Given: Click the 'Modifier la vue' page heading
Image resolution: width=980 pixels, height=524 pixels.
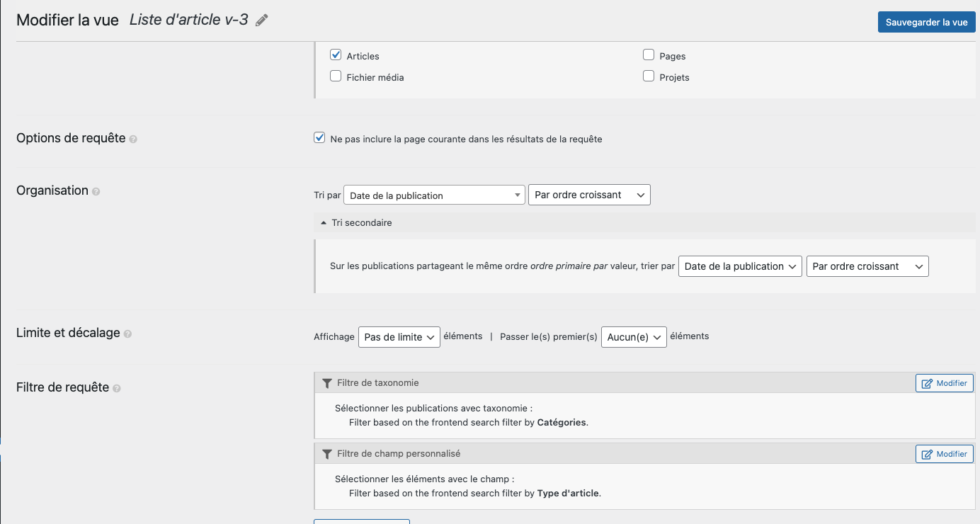Looking at the screenshot, I should click(x=67, y=20).
